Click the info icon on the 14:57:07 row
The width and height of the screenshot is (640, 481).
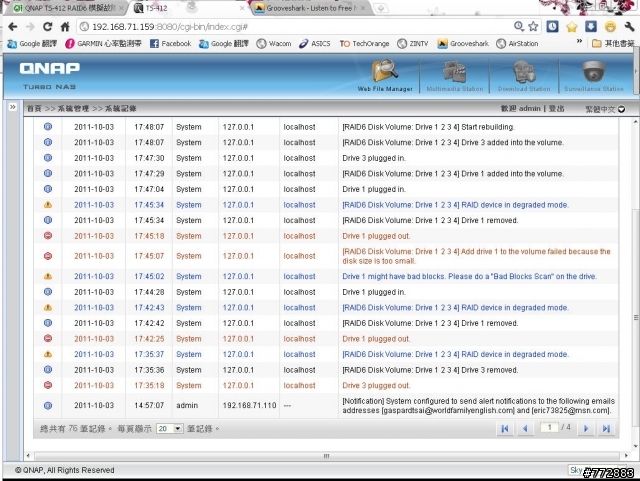pos(48,405)
